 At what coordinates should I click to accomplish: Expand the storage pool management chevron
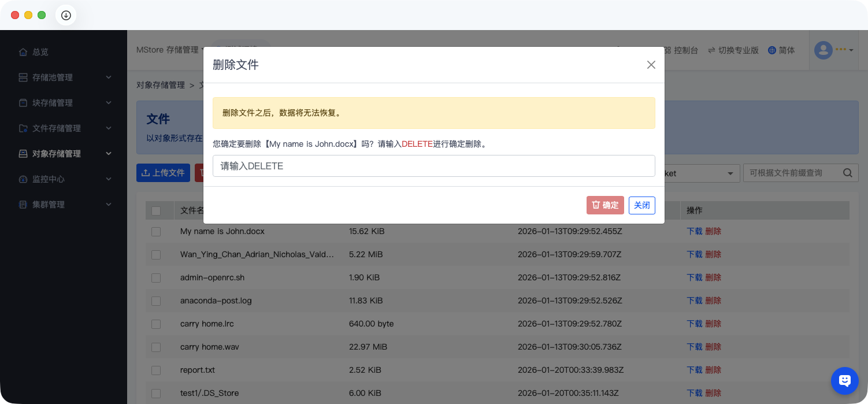click(109, 77)
